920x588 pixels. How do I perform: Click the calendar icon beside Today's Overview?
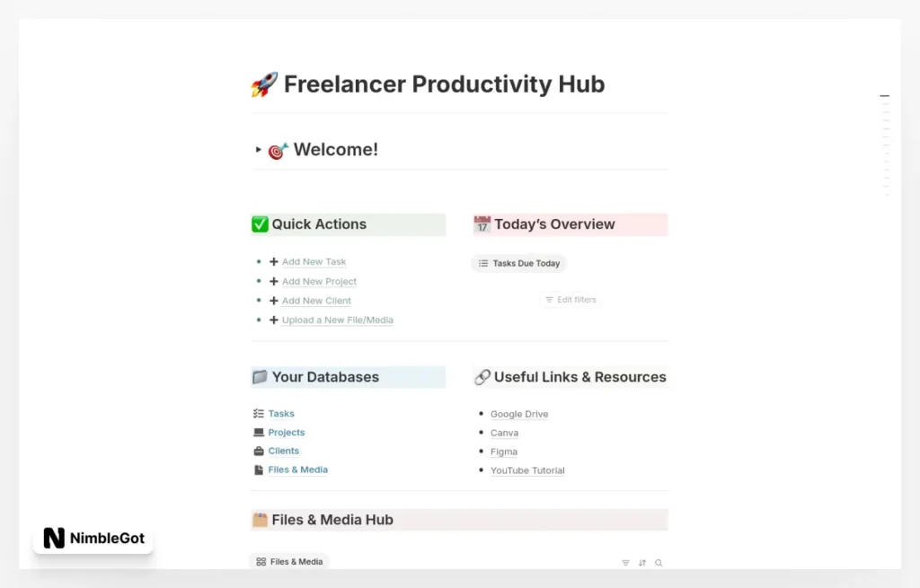point(481,224)
